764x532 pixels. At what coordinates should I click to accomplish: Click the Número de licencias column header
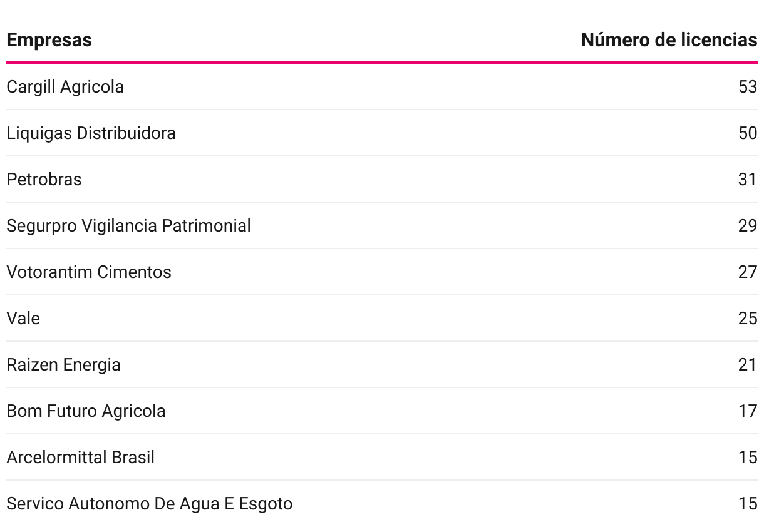click(x=669, y=40)
